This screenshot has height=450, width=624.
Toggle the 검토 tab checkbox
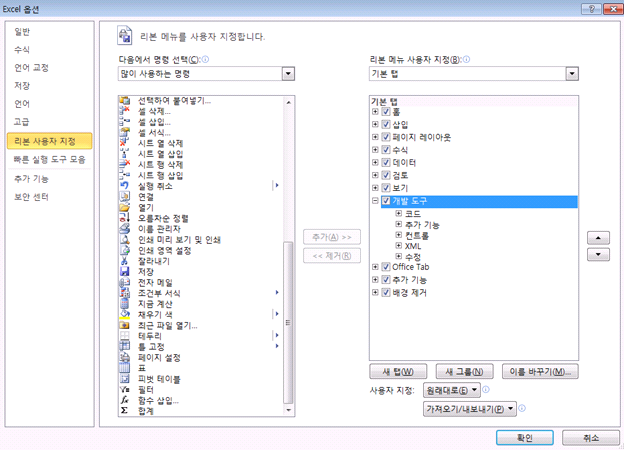(386, 175)
